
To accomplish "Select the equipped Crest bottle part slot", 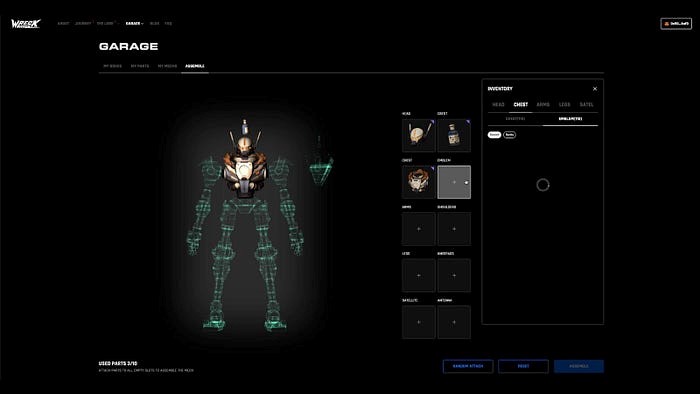I will [454, 135].
